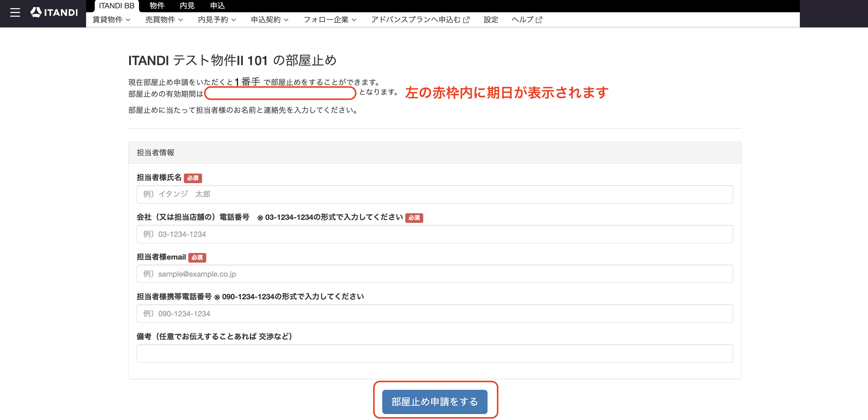Click the external-link icon beside アドバンスプランへ申込む
Image resolution: width=868 pixels, height=420 pixels.
tap(466, 20)
